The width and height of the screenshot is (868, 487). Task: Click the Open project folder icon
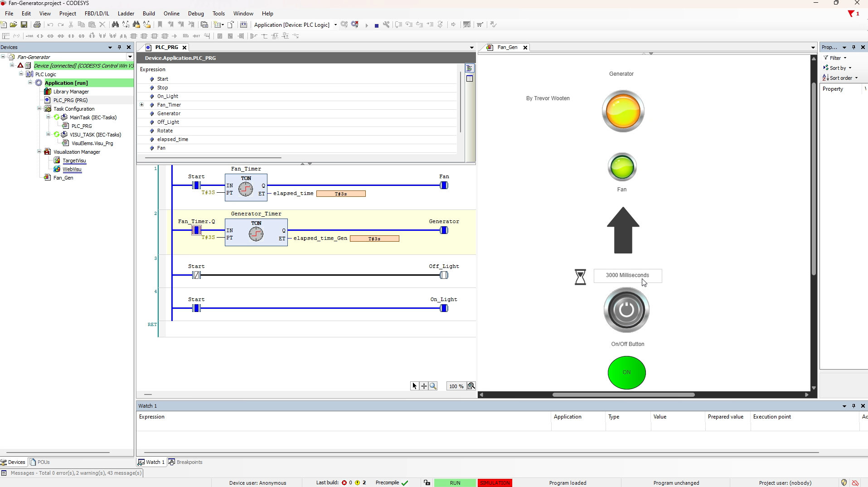(x=14, y=24)
